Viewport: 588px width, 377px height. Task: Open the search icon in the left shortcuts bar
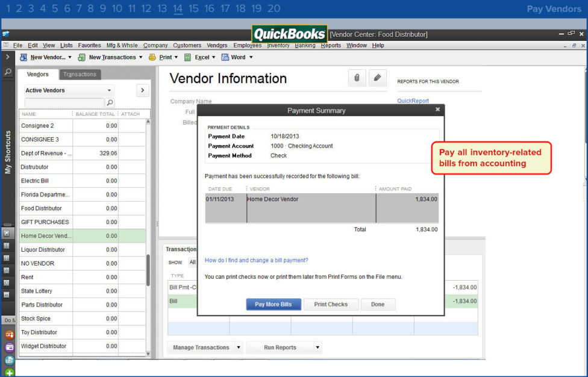coord(7,72)
